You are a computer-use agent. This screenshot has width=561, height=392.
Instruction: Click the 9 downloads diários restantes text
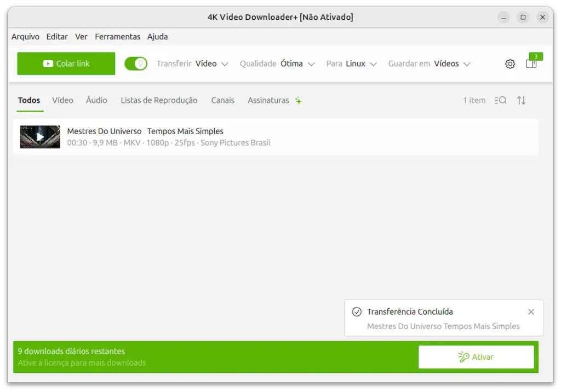[x=71, y=351]
